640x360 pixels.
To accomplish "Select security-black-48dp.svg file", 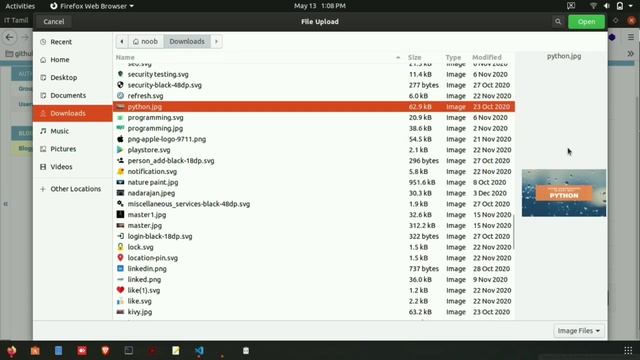I will [x=313, y=85].
